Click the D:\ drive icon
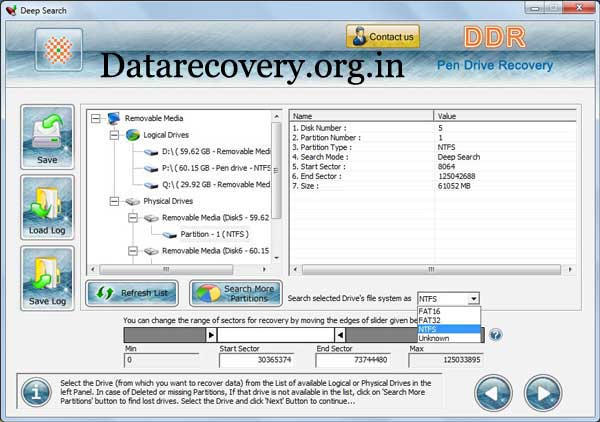The height and width of the screenshot is (422, 600). tap(151, 152)
